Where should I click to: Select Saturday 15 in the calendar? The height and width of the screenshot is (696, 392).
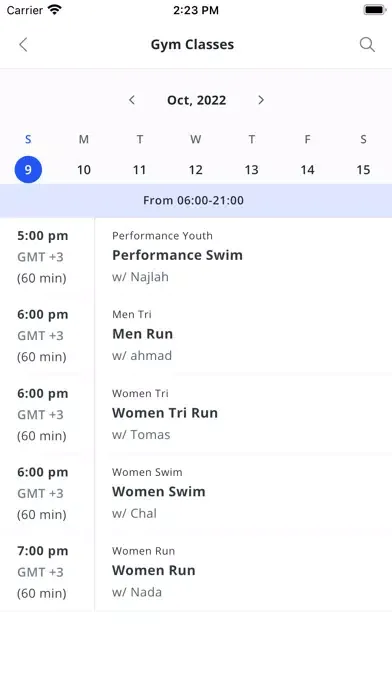click(x=363, y=170)
